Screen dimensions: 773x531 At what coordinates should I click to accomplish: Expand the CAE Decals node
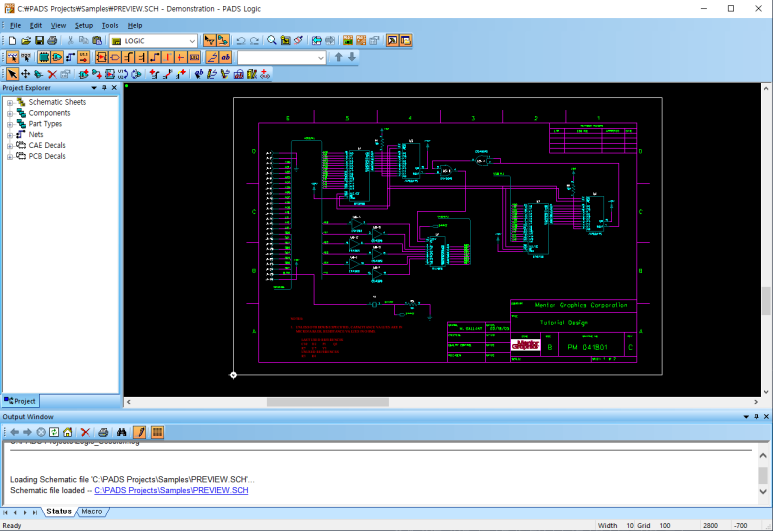click(x=10, y=146)
